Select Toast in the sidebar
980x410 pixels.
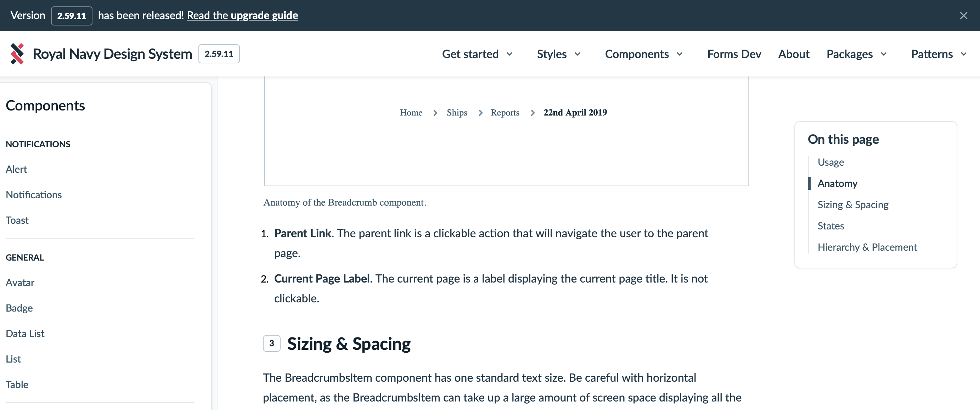coord(17,220)
